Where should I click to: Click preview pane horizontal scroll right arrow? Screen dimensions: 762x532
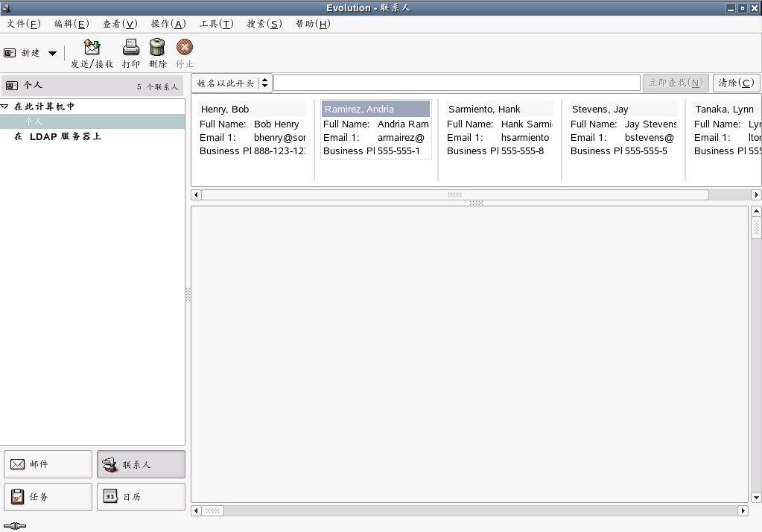point(743,510)
